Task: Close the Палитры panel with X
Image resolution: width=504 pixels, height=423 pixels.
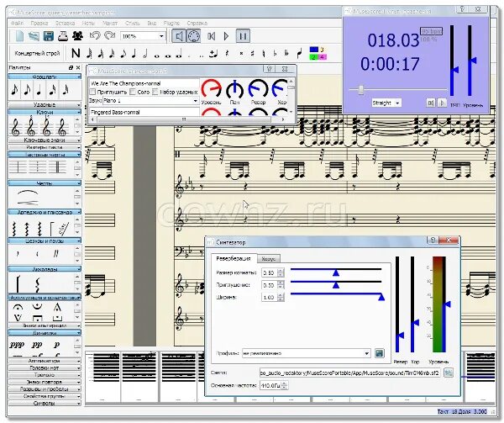Action: [78, 67]
